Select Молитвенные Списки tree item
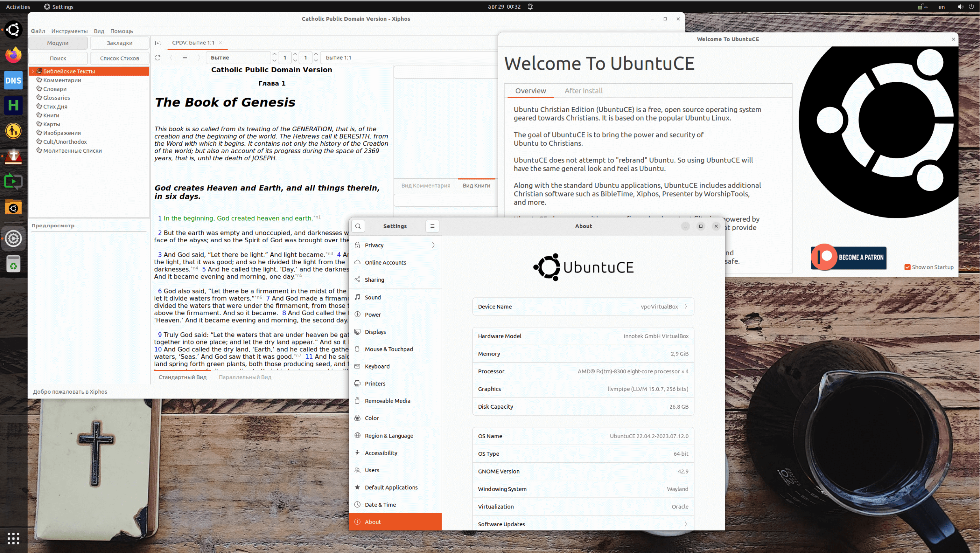Image resolution: width=980 pixels, height=553 pixels. click(x=72, y=151)
